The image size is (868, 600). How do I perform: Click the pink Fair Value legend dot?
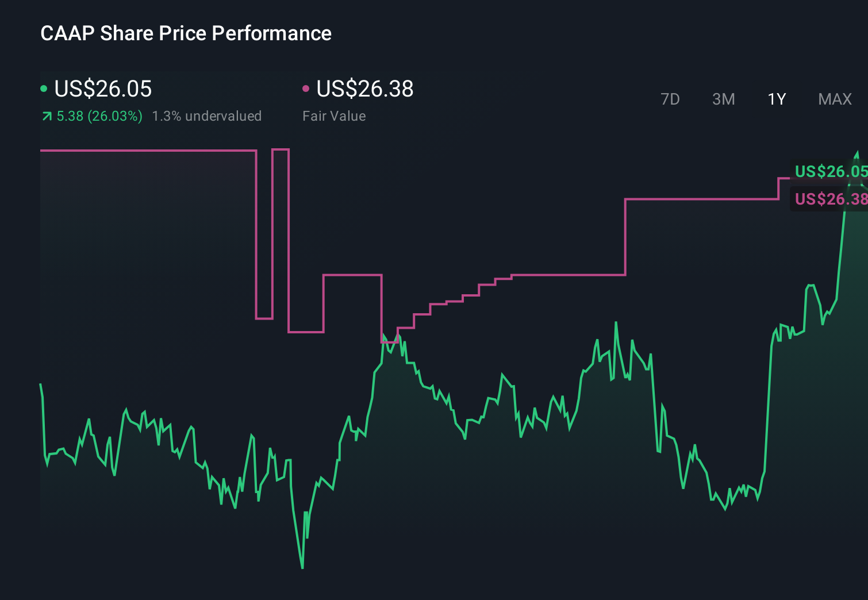click(306, 89)
